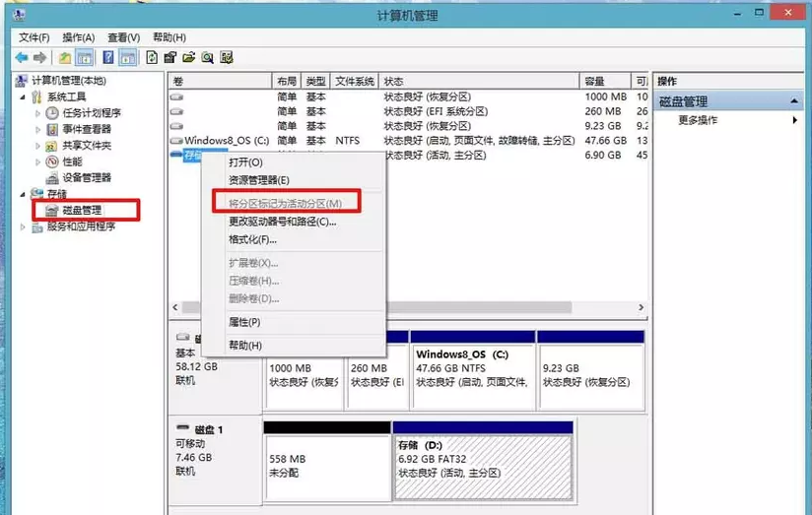Click the checklist settings toolbar icon

click(x=227, y=57)
